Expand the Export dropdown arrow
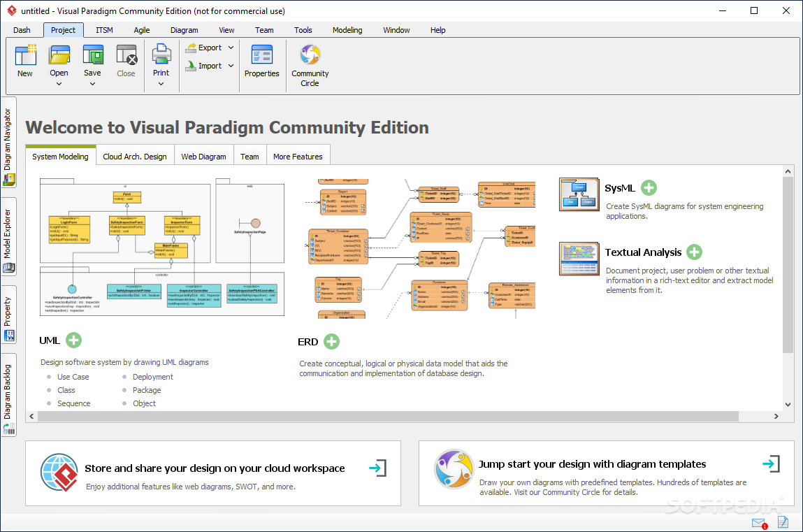The image size is (803, 532). (231, 48)
